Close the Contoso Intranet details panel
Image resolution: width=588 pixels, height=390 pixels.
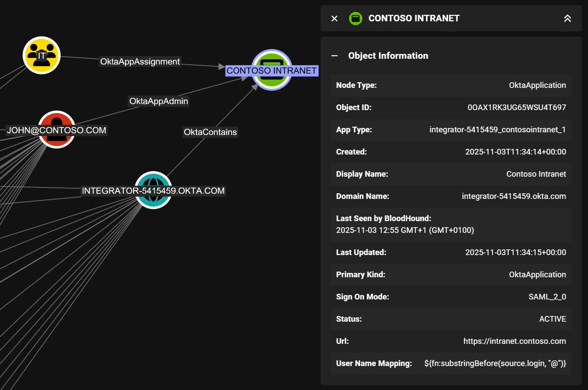[335, 18]
